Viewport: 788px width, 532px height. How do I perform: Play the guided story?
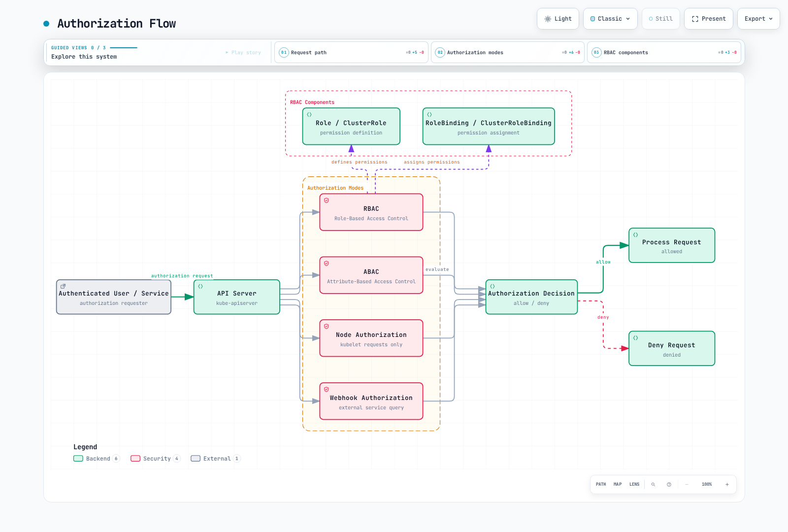(243, 52)
